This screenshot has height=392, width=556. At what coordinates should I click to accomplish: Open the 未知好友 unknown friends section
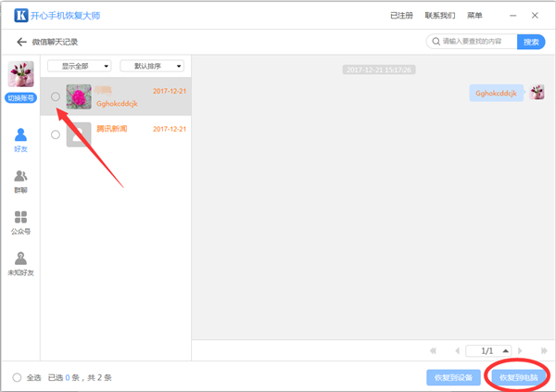click(20, 263)
